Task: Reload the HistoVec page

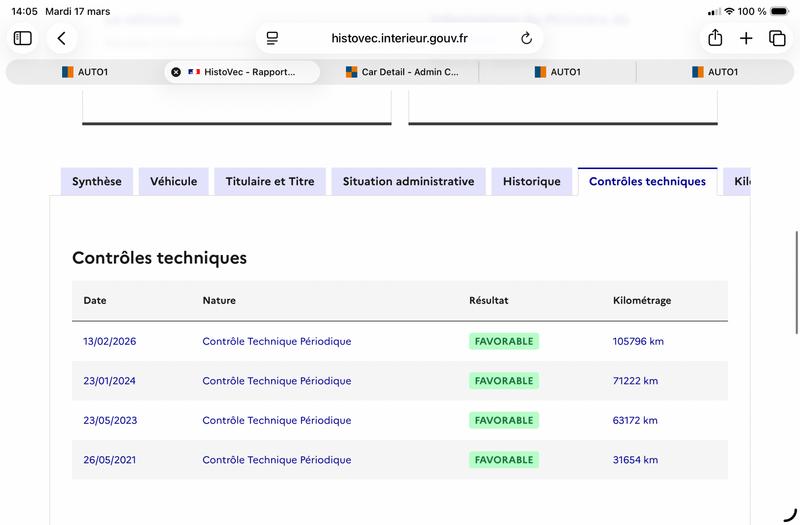Action: tap(527, 38)
